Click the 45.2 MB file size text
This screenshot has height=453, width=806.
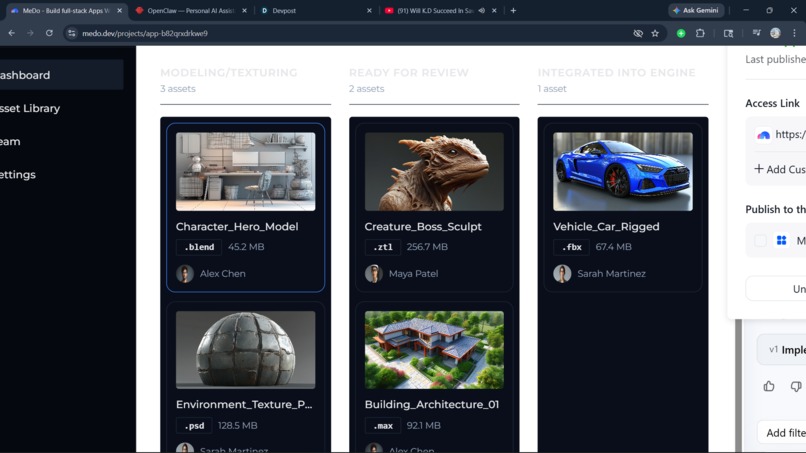(246, 247)
